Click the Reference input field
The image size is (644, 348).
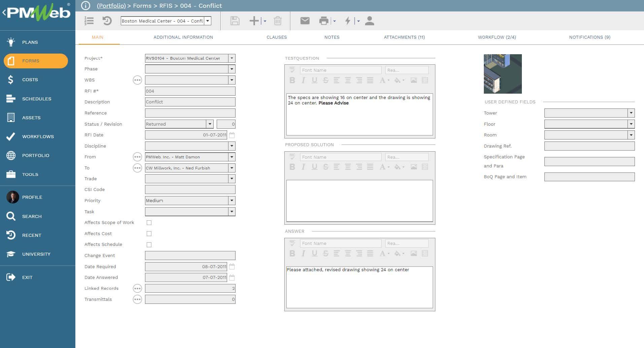[x=190, y=113]
